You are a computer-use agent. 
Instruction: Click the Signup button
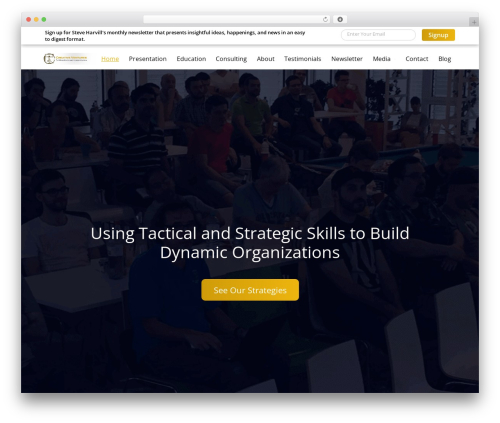pyautogui.click(x=438, y=35)
